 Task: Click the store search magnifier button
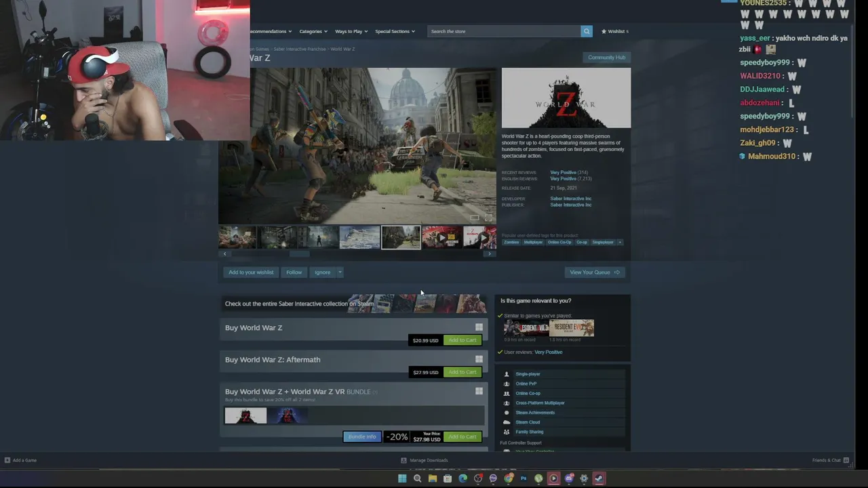click(x=587, y=31)
